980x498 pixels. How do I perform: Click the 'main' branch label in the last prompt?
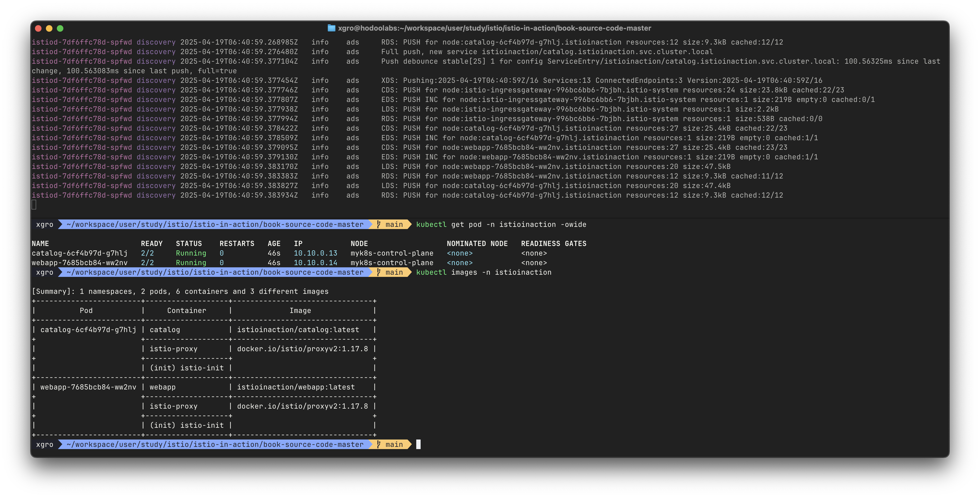coord(394,444)
